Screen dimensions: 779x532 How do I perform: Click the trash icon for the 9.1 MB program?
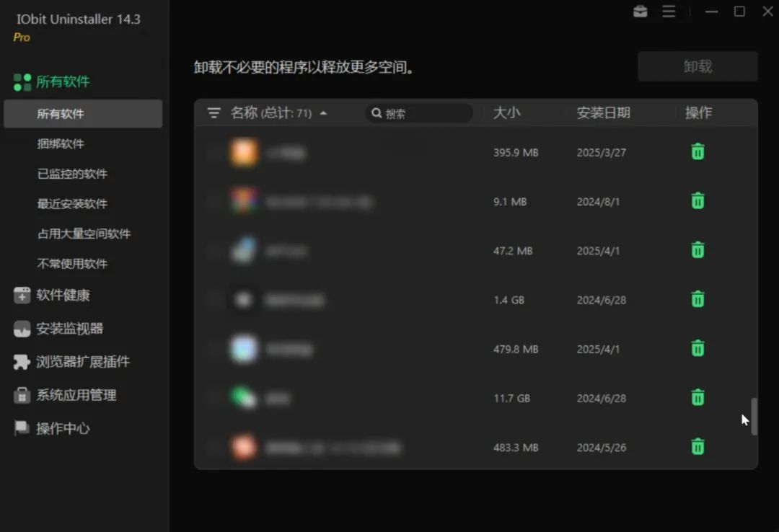click(697, 200)
